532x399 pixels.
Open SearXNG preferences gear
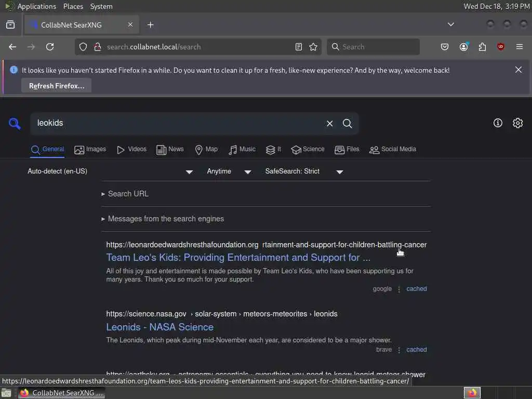pos(517,123)
